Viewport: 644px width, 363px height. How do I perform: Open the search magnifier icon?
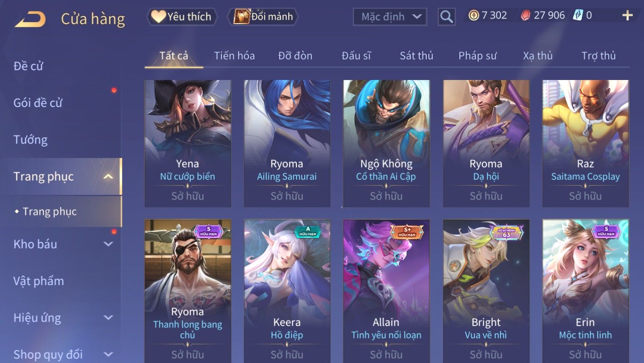[x=446, y=17]
